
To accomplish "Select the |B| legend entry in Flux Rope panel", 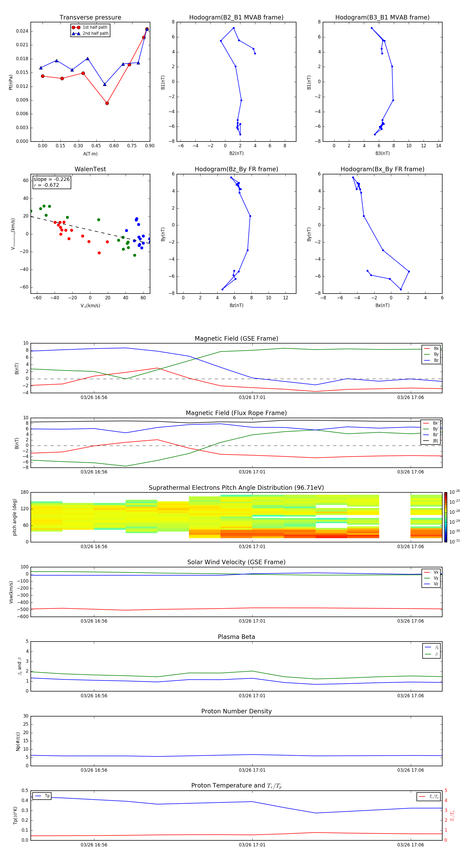I will pos(431,441).
